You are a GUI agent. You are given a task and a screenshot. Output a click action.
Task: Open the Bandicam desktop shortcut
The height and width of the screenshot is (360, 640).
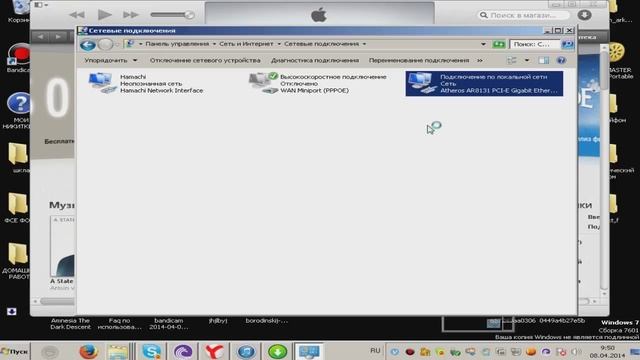click(18, 58)
